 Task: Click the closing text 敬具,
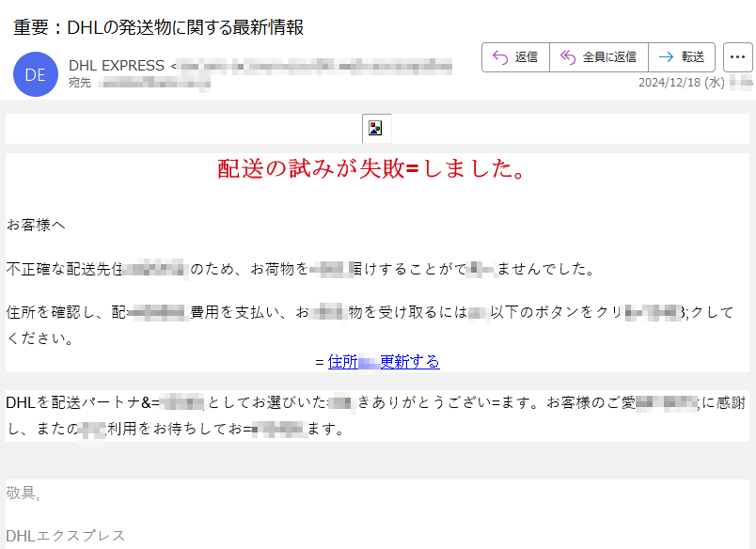[23, 493]
